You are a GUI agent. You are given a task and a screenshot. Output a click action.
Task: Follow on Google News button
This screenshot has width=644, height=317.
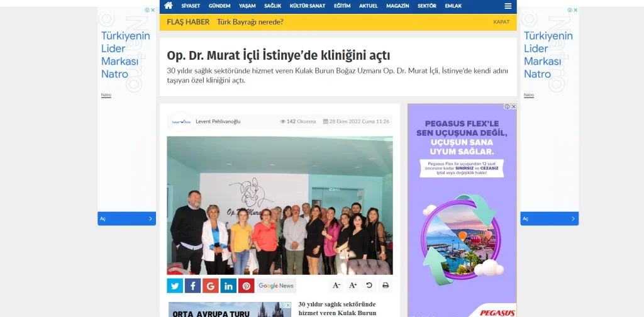(276, 286)
